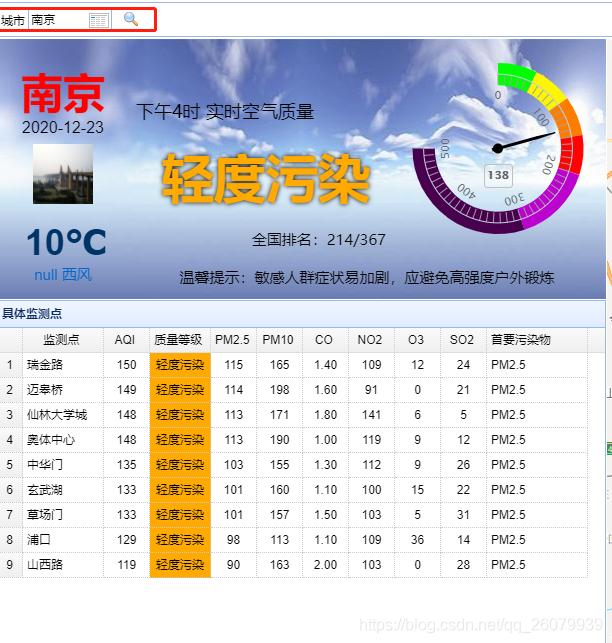Click the AQI gauge value 138
The image size is (612, 643).
498,176
